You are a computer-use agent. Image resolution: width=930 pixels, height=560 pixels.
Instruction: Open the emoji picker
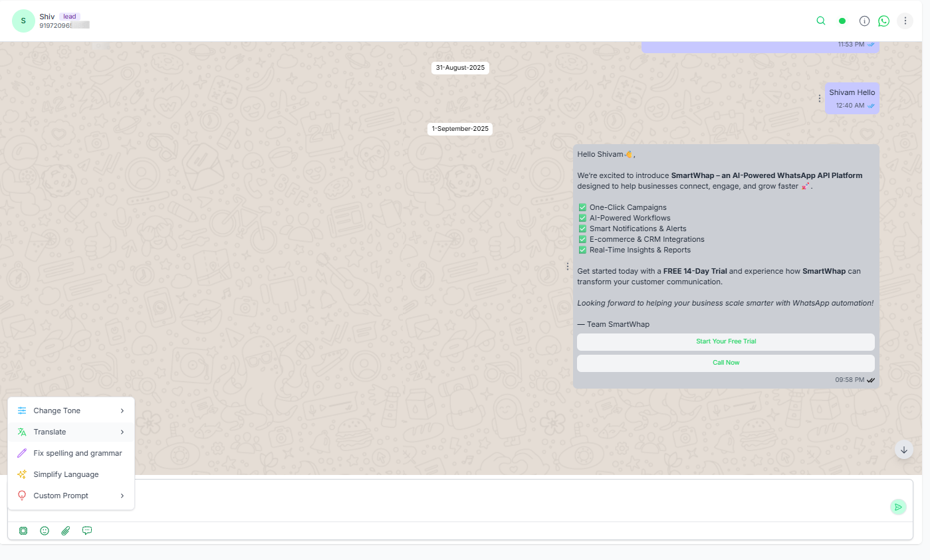[x=45, y=531]
